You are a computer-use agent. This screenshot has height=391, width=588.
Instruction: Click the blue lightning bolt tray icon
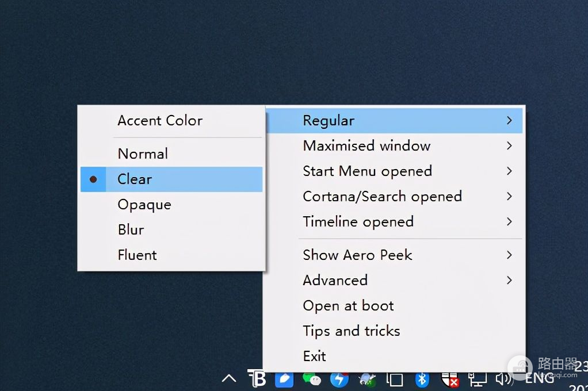tap(339, 379)
